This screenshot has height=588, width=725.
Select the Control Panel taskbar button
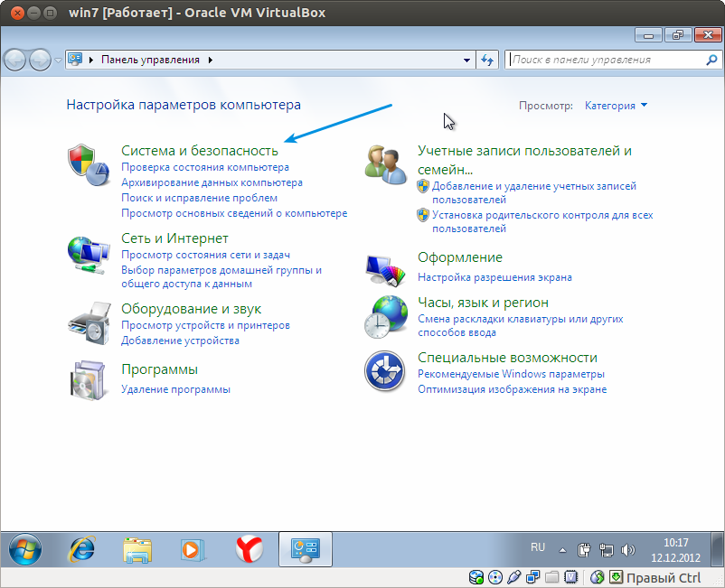click(x=306, y=549)
